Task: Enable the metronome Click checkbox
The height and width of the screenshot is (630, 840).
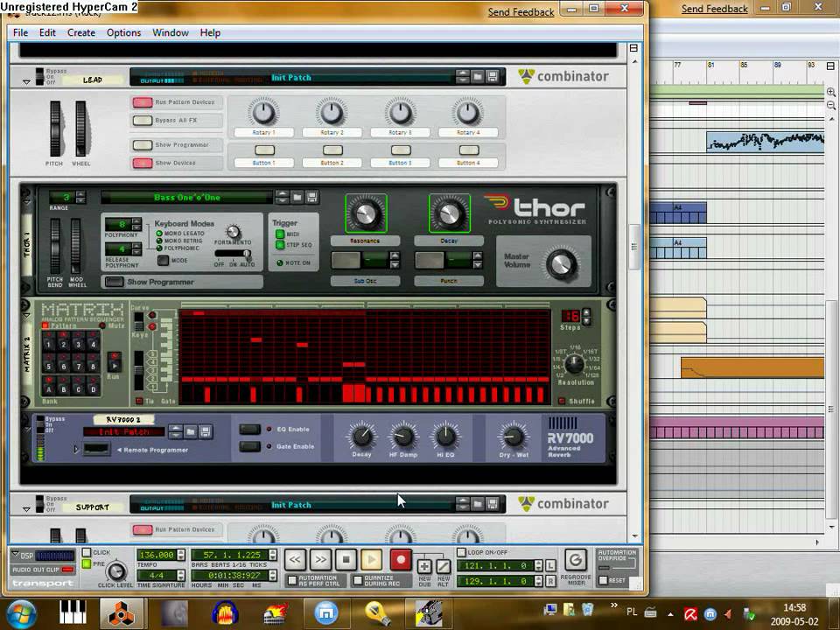Action: (87, 552)
